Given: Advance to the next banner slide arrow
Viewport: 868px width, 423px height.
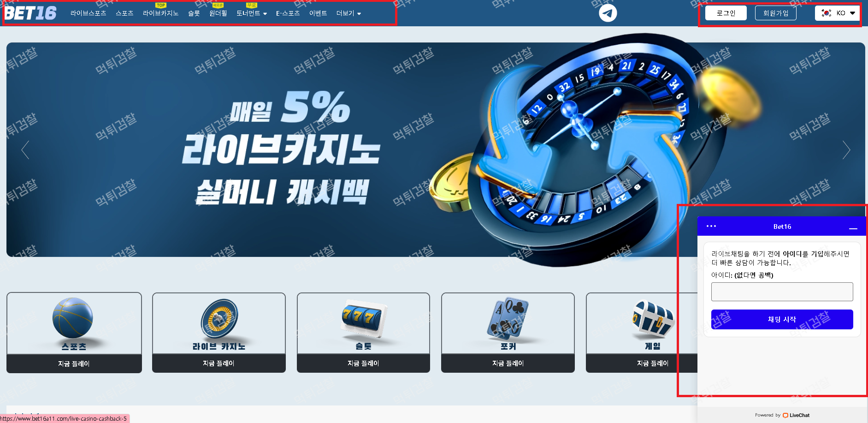Looking at the screenshot, I should [846, 150].
